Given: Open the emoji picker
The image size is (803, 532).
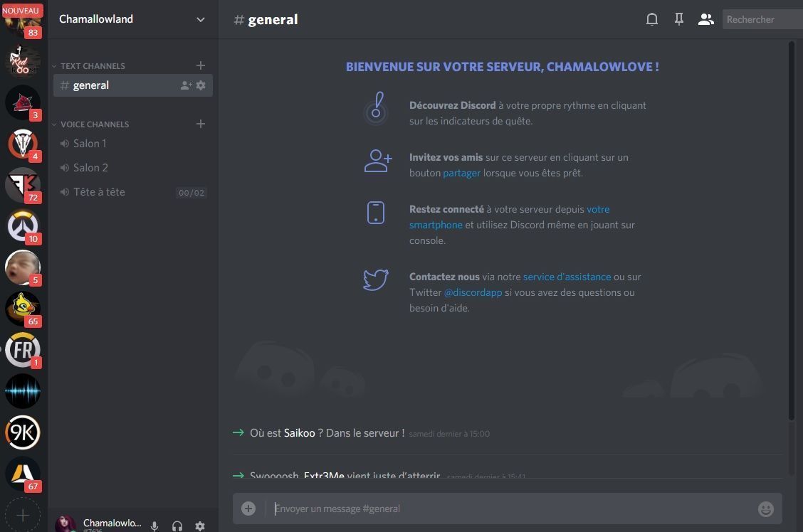Looking at the screenshot, I should 765,509.
